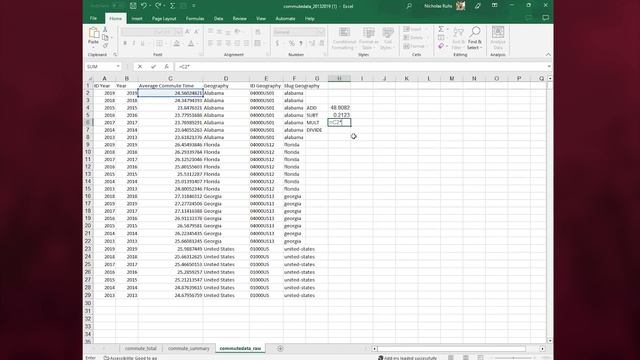Click the Copy icon in Clipboard group

pos(105,38)
